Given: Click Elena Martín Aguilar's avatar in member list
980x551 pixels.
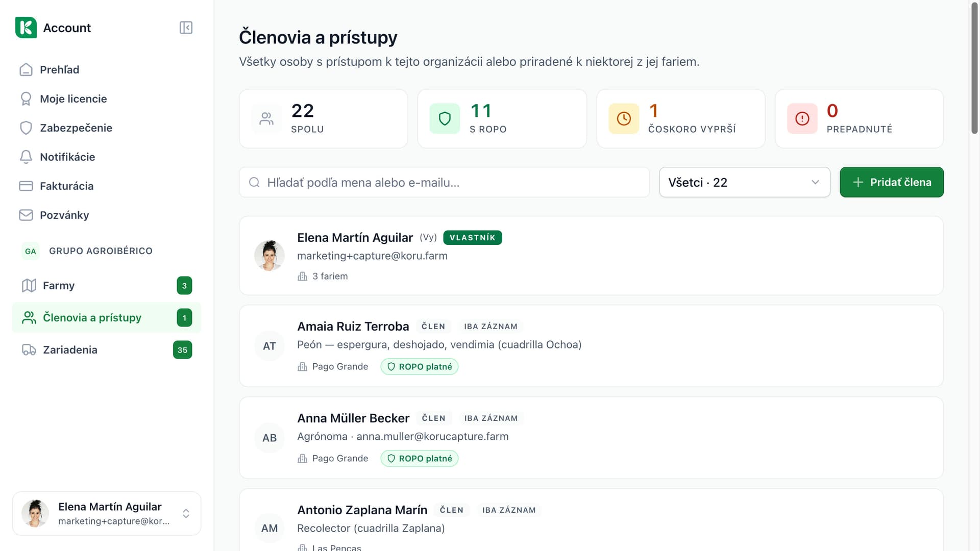Looking at the screenshot, I should point(269,256).
